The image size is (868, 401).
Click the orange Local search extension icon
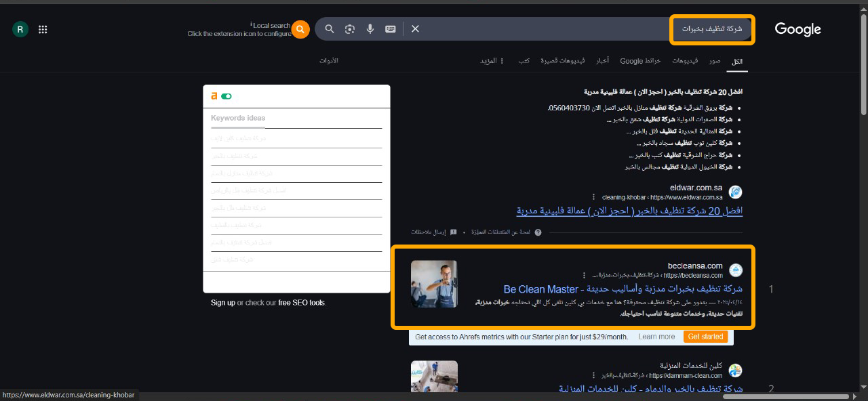pos(300,29)
